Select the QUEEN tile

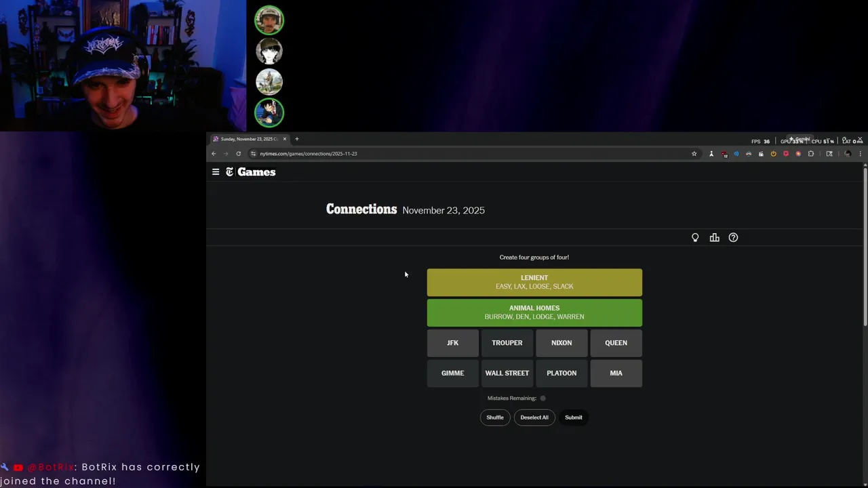pyautogui.click(x=616, y=343)
